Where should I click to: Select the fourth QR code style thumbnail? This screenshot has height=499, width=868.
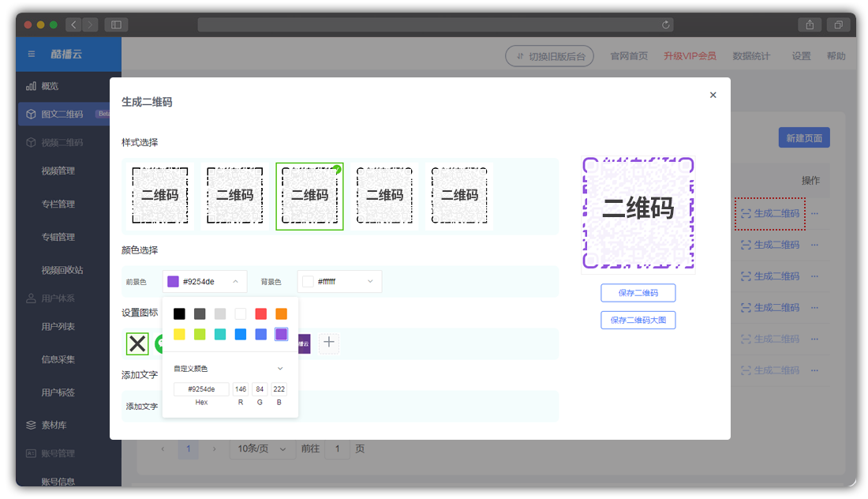pyautogui.click(x=385, y=196)
